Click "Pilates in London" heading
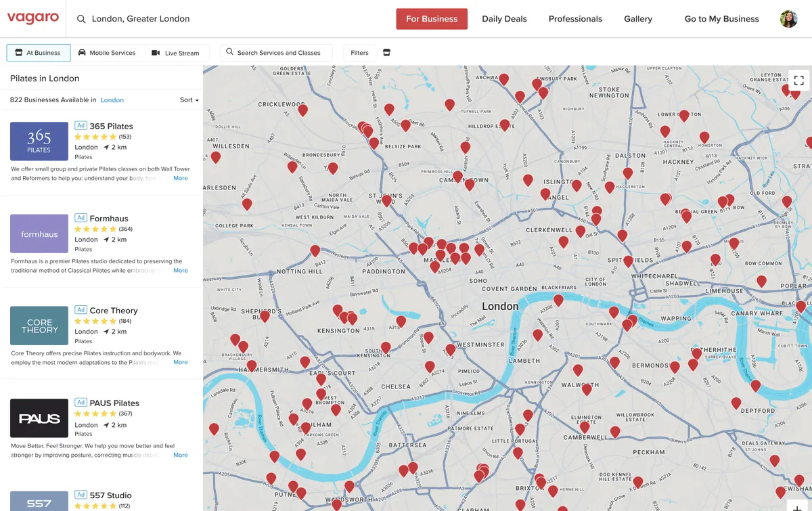This screenshot has width=812, height=511. (45, 79)
